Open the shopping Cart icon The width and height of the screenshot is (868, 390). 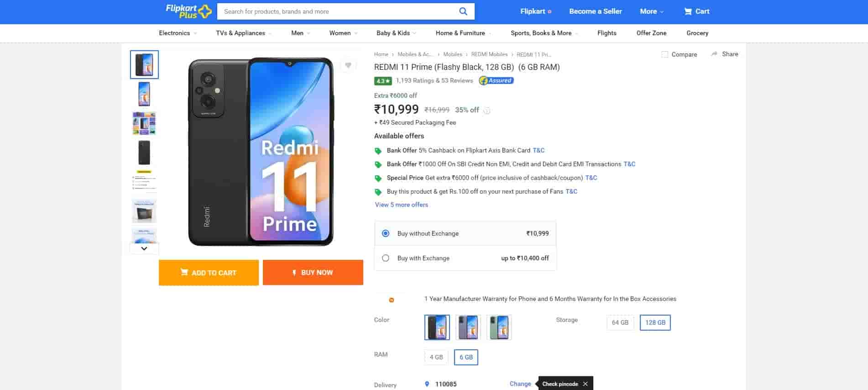(x=688, y=11)
